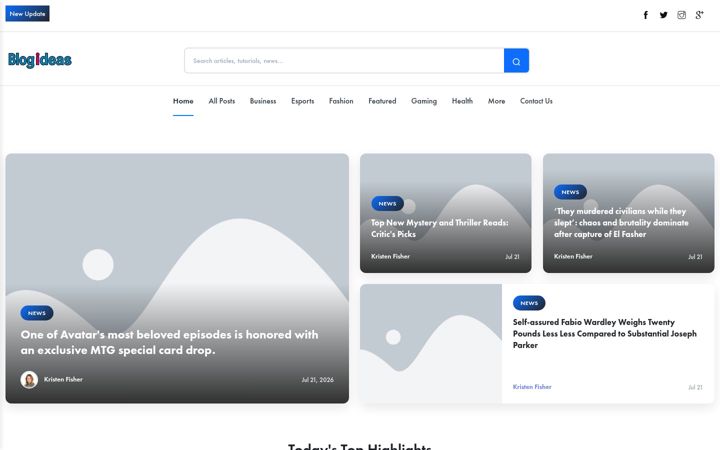Click the blue search magnifier button

[516, 61]
